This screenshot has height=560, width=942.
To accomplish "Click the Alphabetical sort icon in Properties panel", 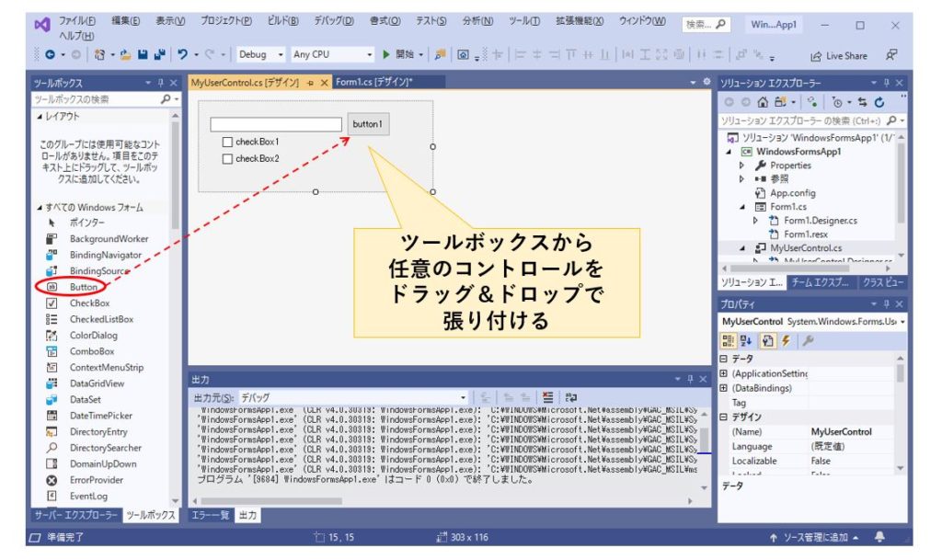I will point(746,341).
